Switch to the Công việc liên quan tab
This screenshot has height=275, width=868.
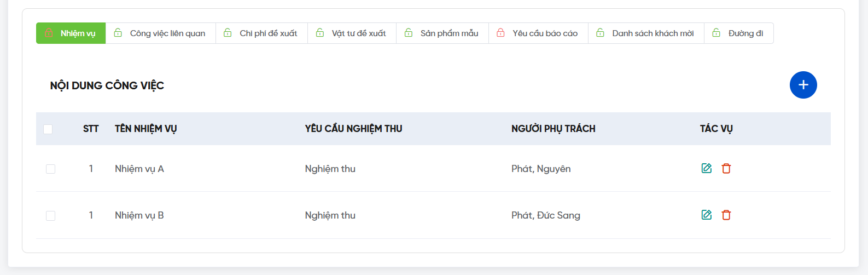167,33
